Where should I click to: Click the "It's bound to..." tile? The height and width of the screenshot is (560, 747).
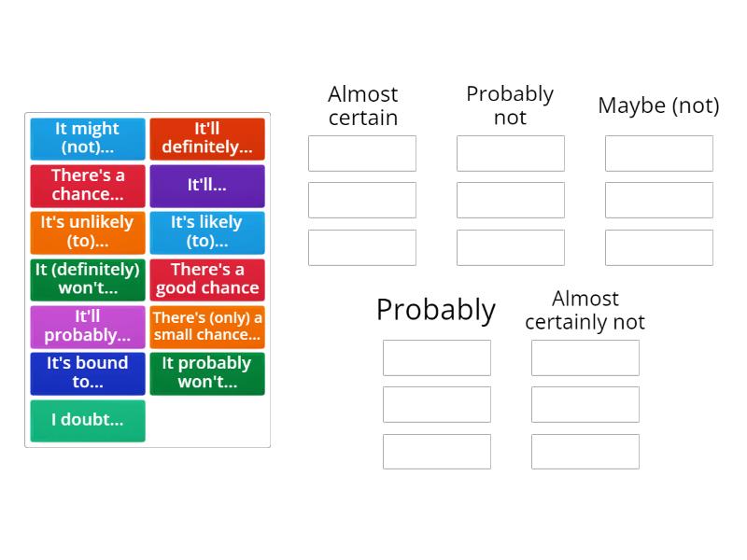point(87,373)
